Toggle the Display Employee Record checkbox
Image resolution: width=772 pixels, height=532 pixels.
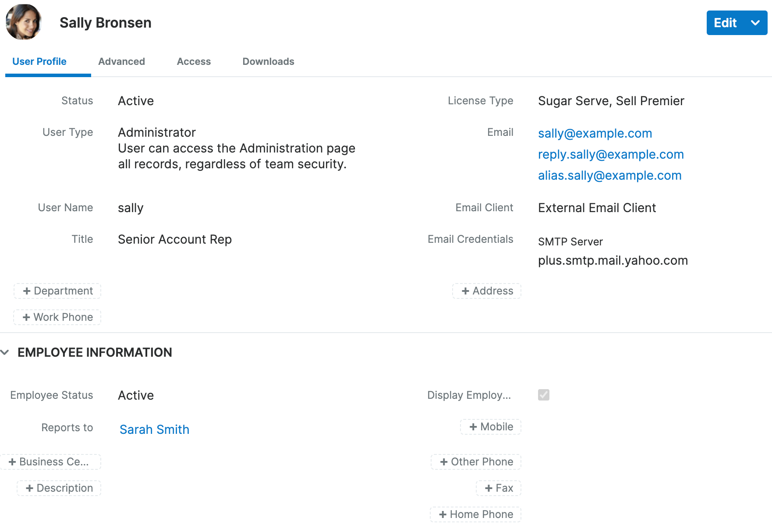(544, 395)
